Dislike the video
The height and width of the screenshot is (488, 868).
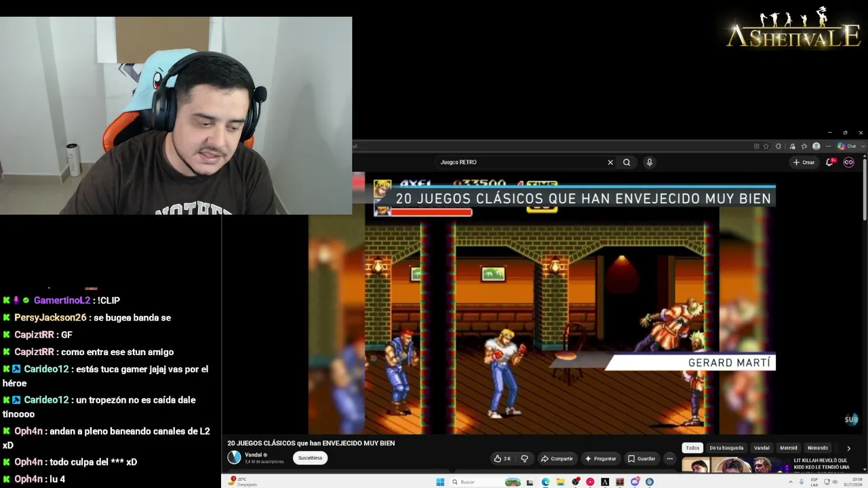pos(524,459)
